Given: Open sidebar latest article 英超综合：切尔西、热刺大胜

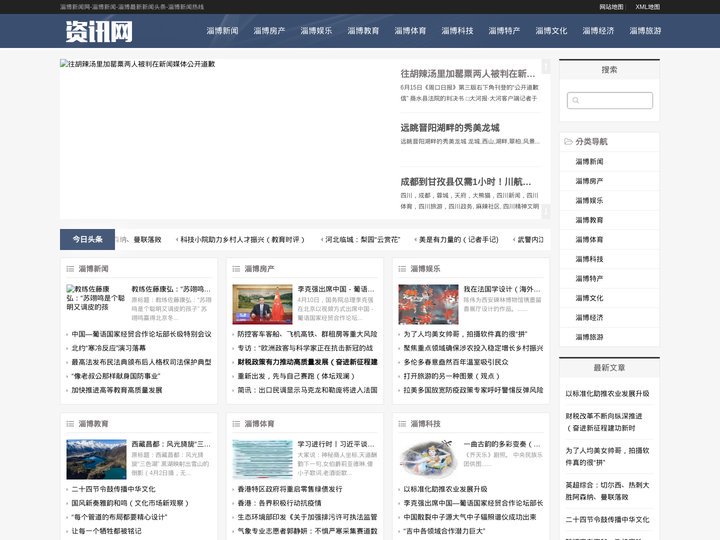Looking at the screenshot, I should point(607,491).
